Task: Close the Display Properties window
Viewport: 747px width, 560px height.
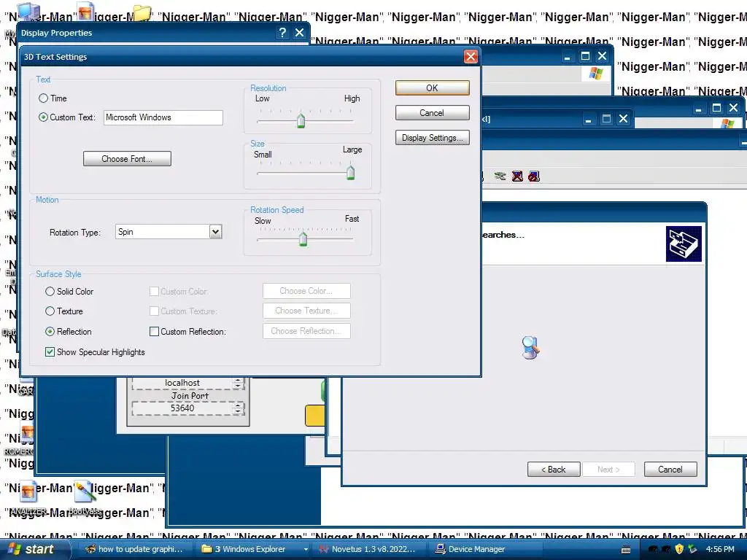Action: coord(299,32)
